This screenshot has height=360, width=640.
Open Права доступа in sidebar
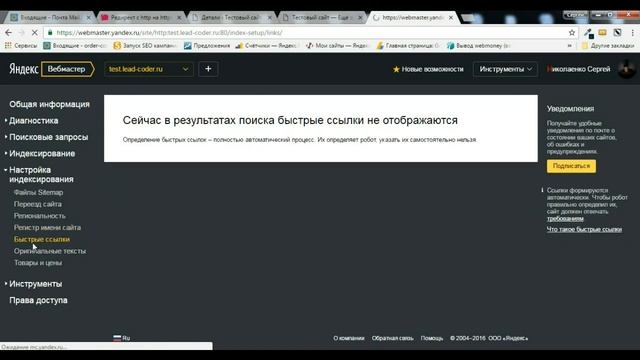pos(38,300)
